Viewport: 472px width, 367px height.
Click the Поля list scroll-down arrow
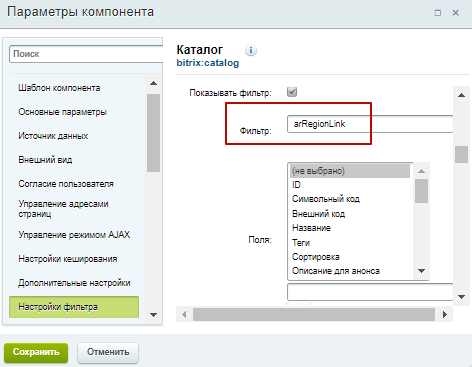pyautogui.click(x=421, y=271)
